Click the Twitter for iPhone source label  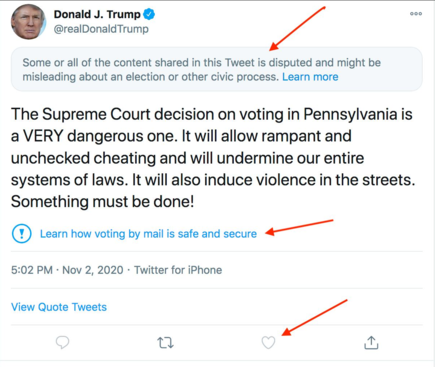178,270
